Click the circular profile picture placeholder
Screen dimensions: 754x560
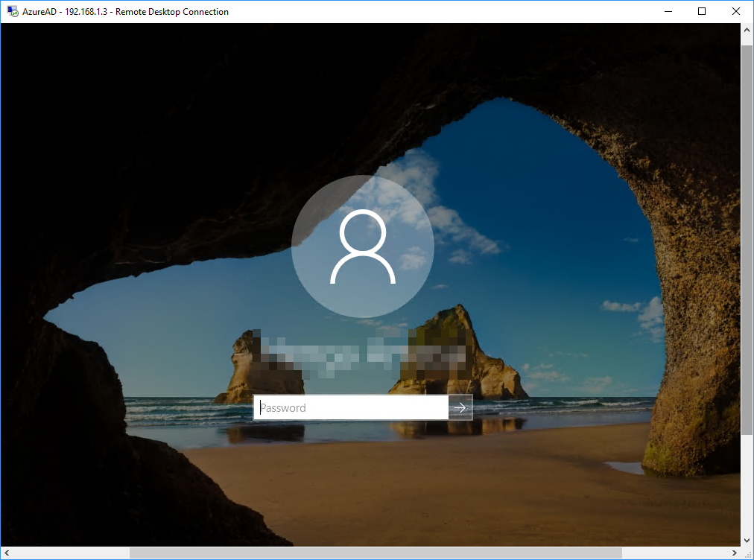click(363, 246)
